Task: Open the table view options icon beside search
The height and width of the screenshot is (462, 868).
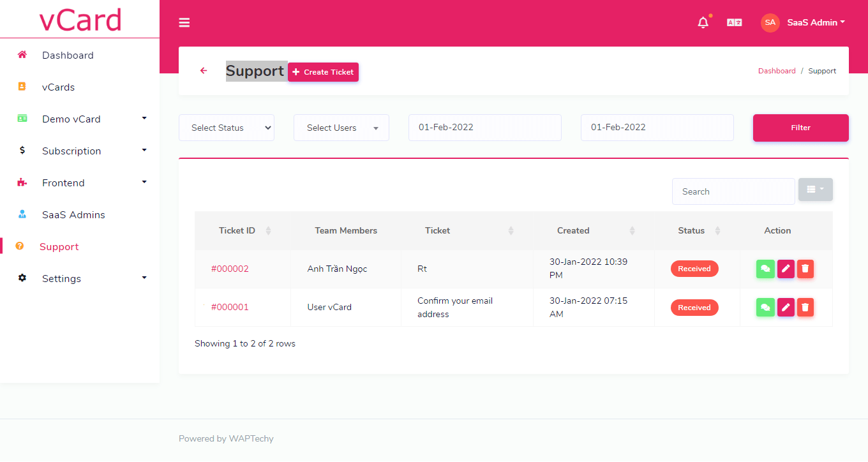Action: [815, 189]
